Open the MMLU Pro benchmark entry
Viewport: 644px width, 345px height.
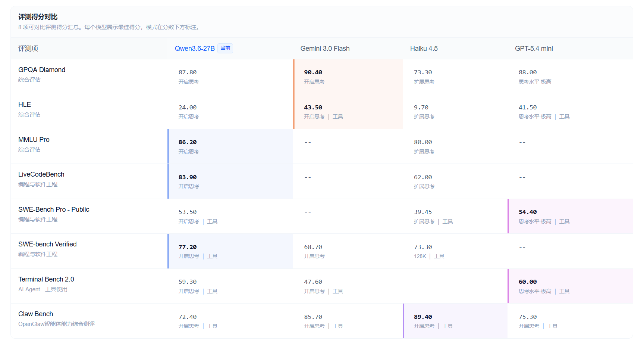point(34,140)
